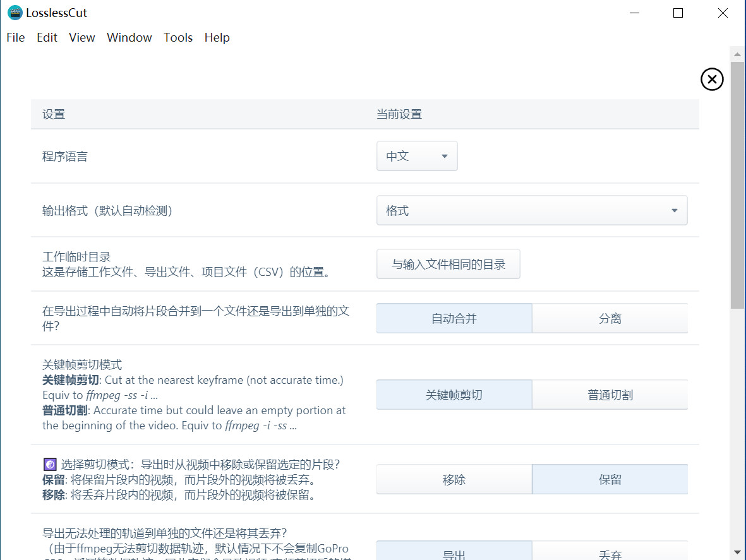Select 自动合并 auto merge option

[x=454, y=319]
